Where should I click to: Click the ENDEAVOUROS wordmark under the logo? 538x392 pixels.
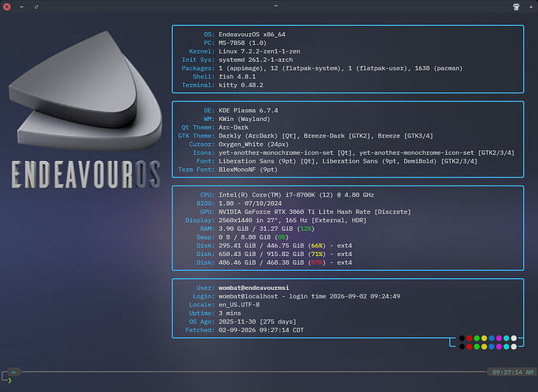pyautogui.click(x=86, y=174)
